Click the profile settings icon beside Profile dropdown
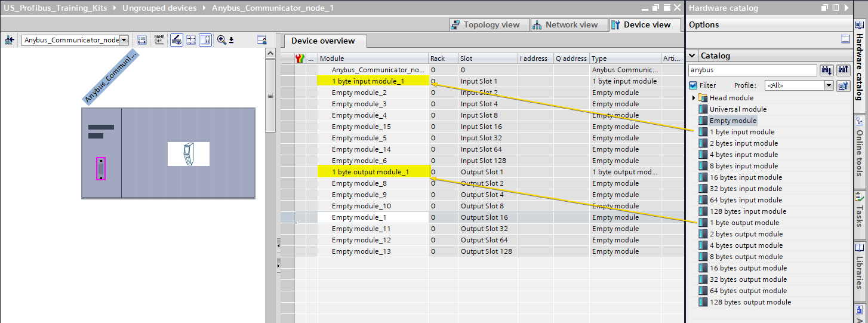The image size is (868, 323). click(843, 86)
